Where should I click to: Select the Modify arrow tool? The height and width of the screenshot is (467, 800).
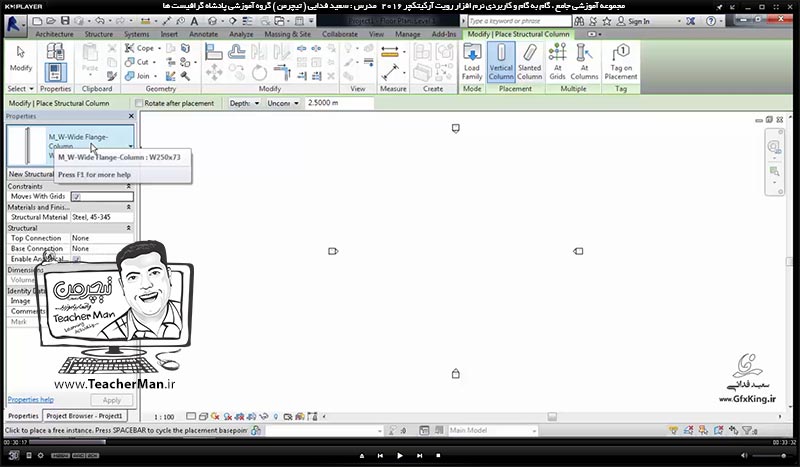[x=20, y=60]
